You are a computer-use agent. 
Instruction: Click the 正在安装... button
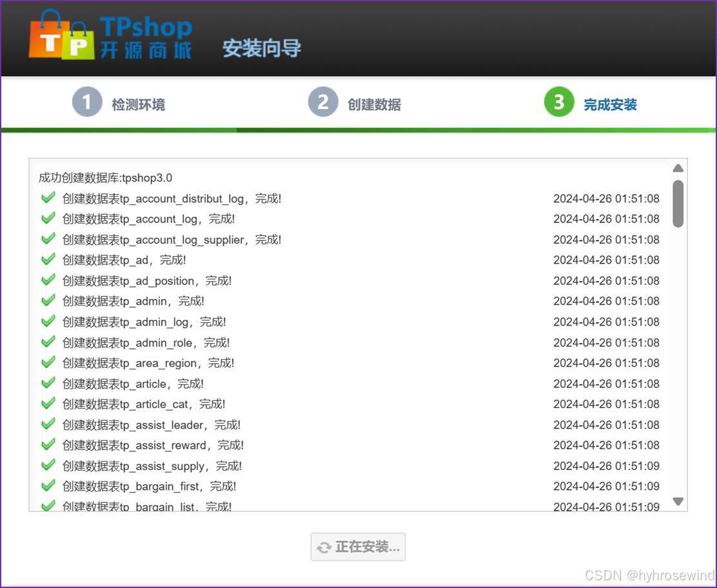(358, 547)
